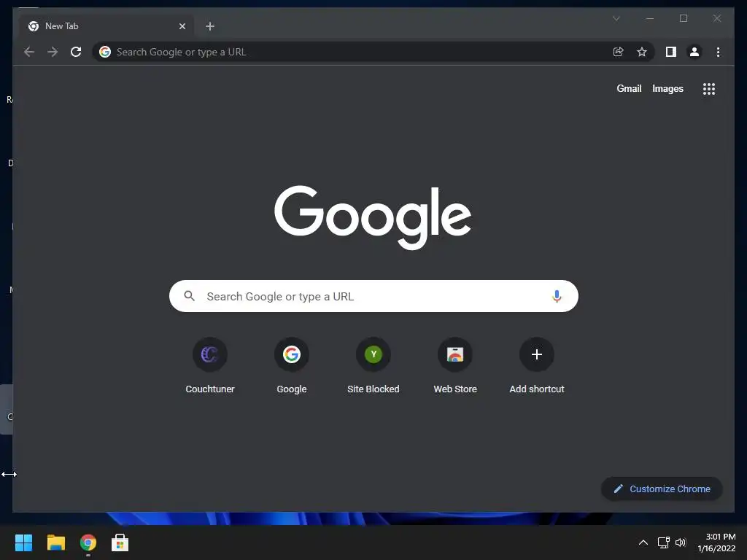Open File Explorer from taskbar
Screen dimensions: 747x560
coord(55,542)
